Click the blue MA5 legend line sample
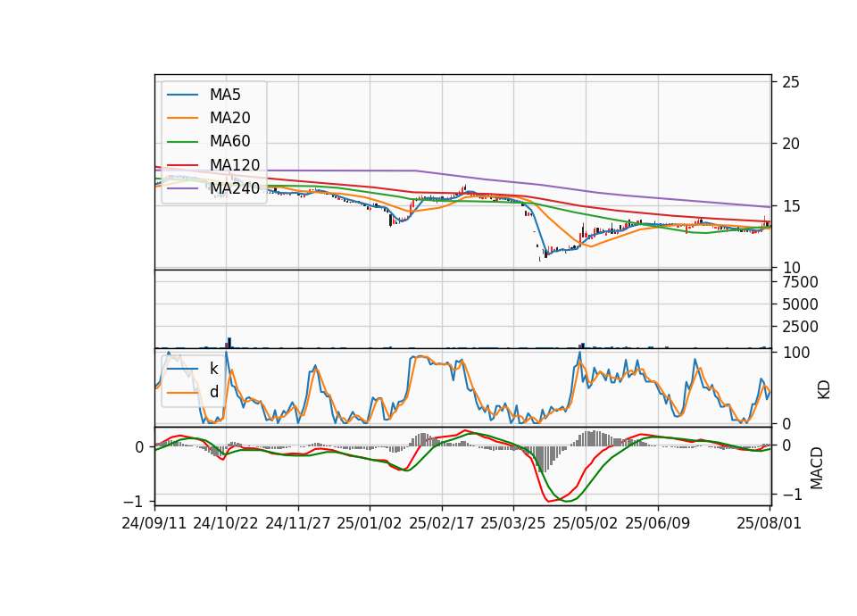This screenshot has height=616, width=857. (x=182, y=96)
